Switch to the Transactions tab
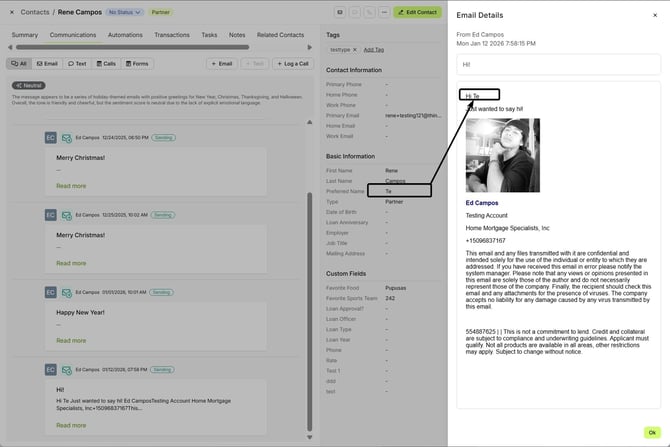The height and width of the screenshot is (447, 670). click(172, 35)
